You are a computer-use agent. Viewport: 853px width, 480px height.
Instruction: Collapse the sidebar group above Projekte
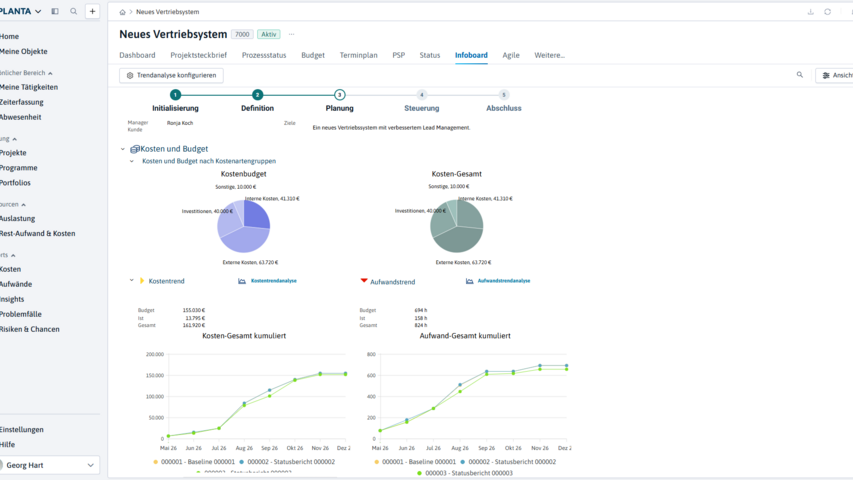pyautogui.click(x=15, y=139)
